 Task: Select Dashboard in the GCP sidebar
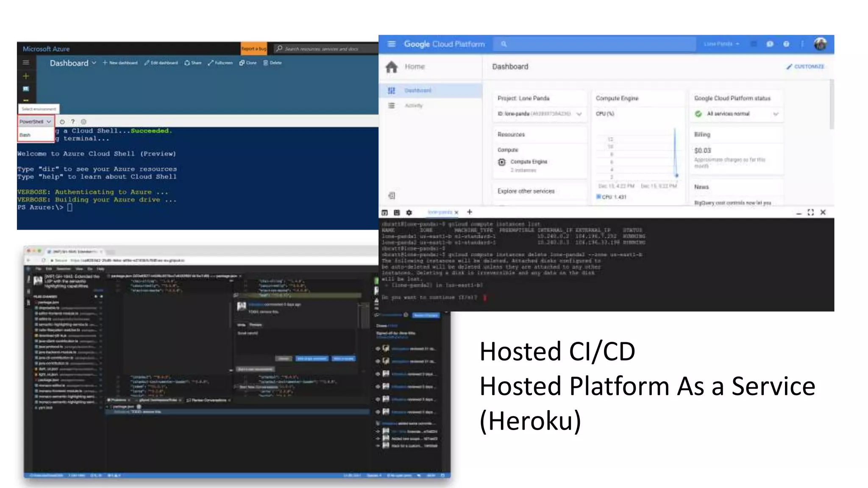pos(430,90)
